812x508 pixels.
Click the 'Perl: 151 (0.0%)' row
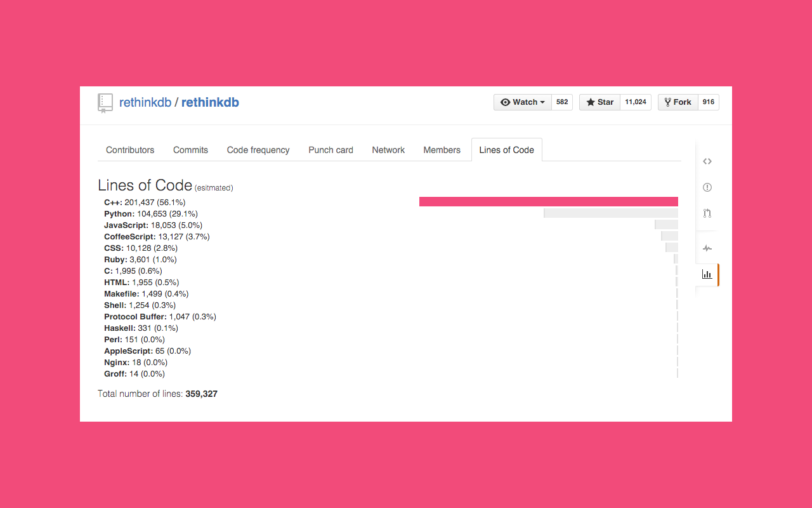click(x=135, y=340)
